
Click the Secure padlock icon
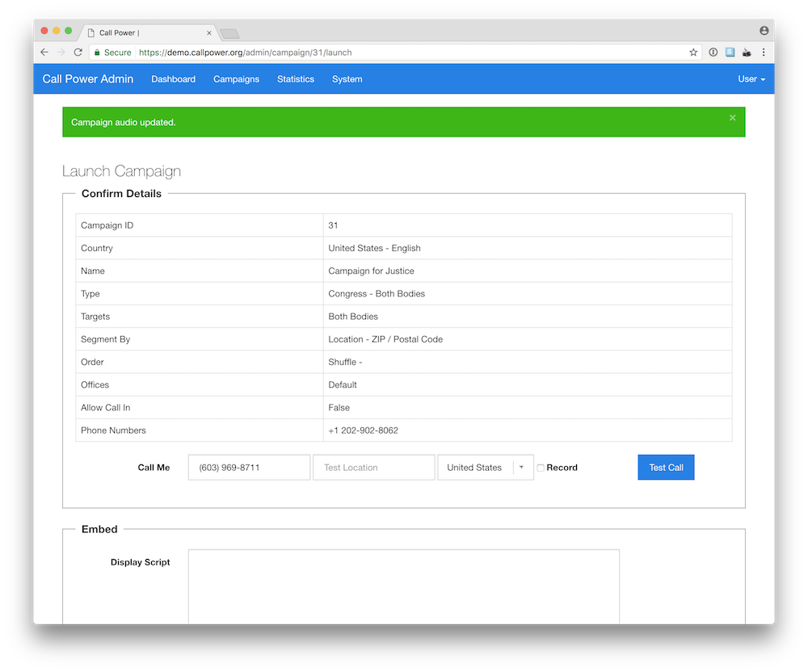click(x=97, y=52)
